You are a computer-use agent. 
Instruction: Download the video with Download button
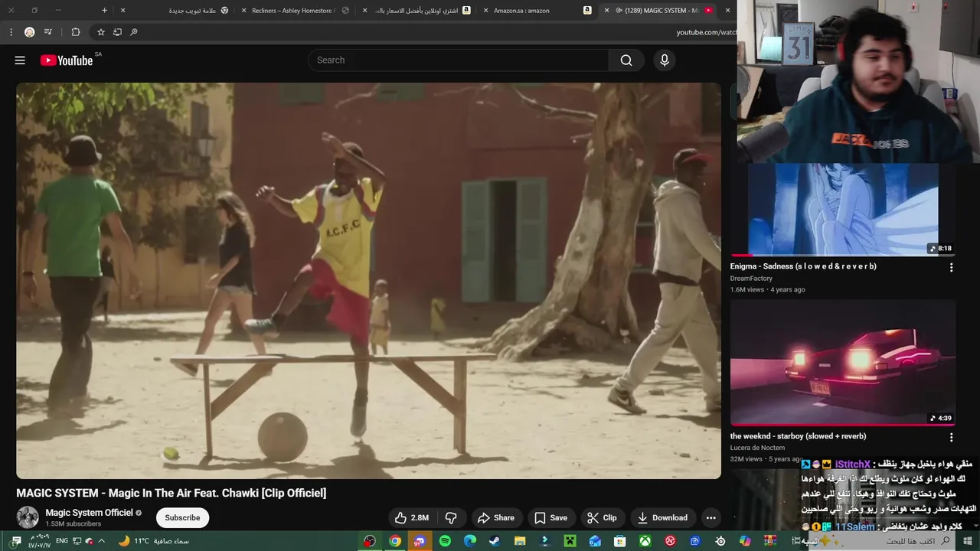pyautogui.click(x=663, y=518)
